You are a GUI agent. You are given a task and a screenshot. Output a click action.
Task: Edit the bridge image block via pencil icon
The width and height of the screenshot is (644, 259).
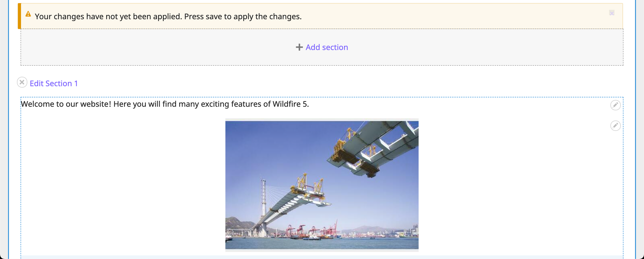click(615, 126)
